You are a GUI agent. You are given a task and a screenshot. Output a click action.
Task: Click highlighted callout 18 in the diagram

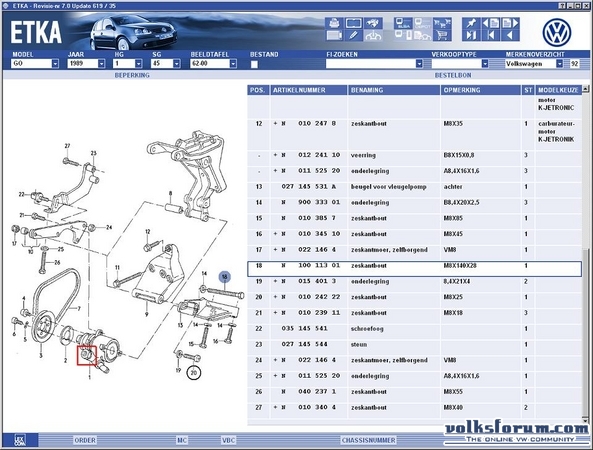click(x=225, y=277)
